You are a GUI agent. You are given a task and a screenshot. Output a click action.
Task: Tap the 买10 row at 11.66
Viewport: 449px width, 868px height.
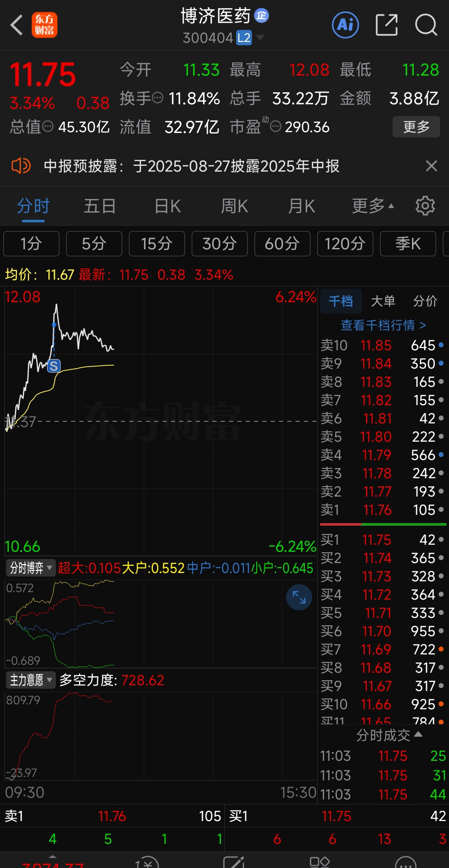(x=382, y=704)
